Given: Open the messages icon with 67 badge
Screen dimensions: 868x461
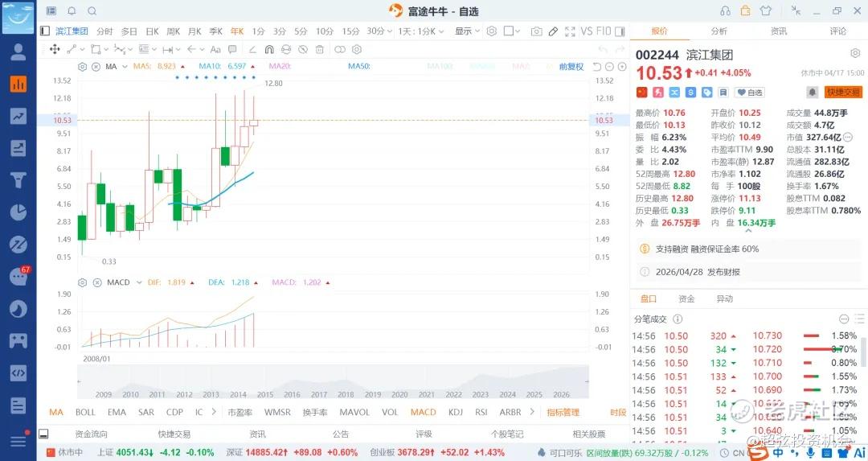Looking at the screenshot, I should (x=18, y=275).
